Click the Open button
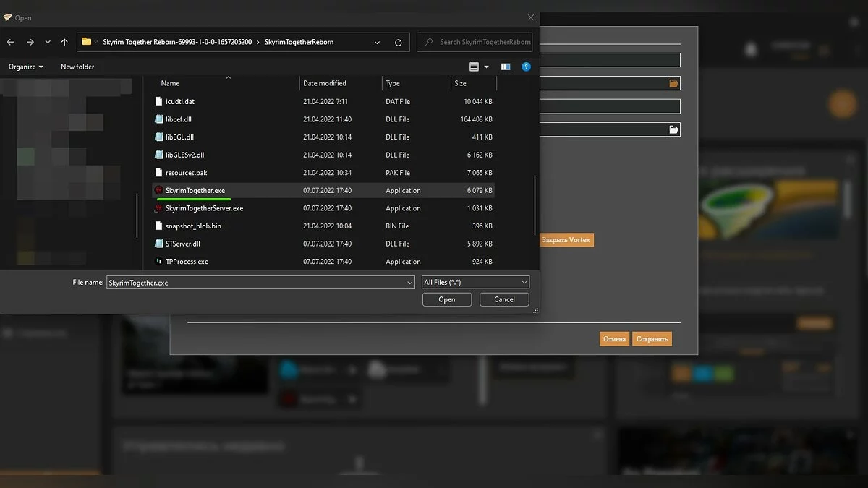 click(x=446, y=299)
